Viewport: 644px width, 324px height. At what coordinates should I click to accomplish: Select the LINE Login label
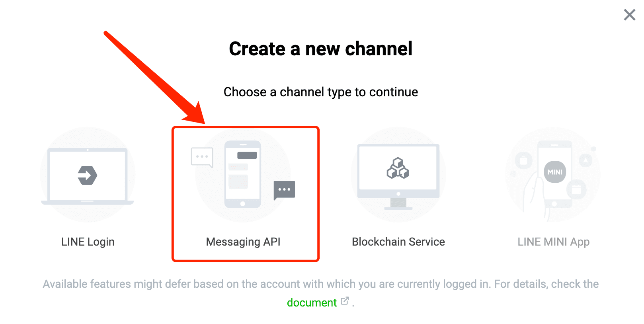(88, 242)
